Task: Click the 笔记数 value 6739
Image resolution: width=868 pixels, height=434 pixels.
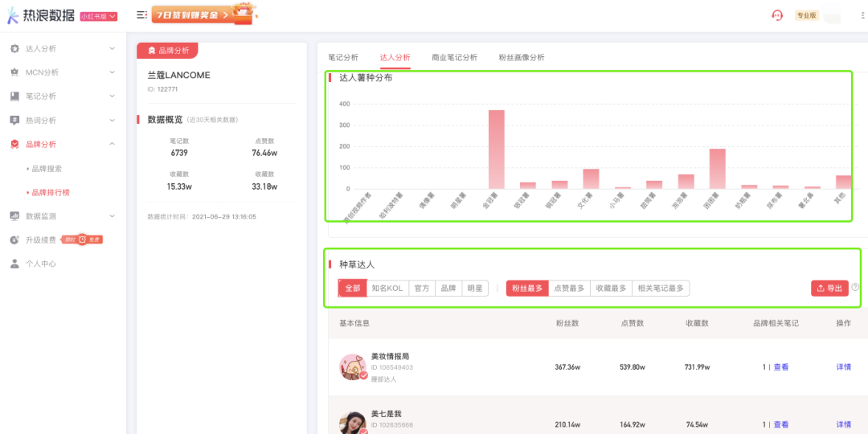Action: [179, 153]
